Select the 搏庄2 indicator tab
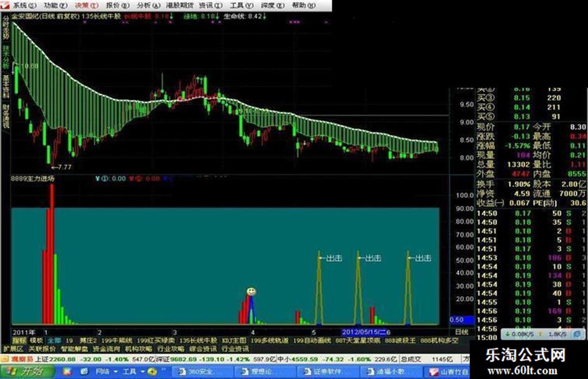 coord(88,340)
